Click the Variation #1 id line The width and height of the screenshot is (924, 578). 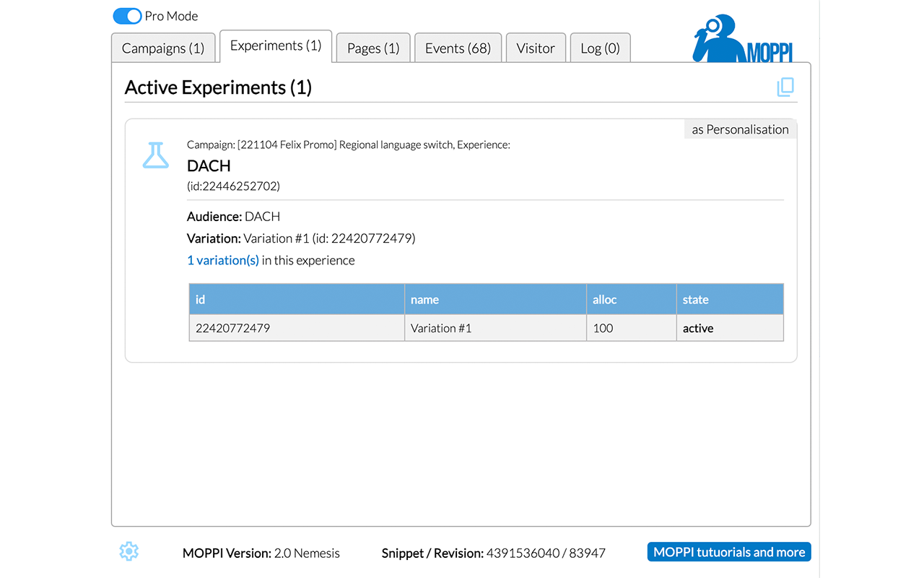tap(301, 238)
